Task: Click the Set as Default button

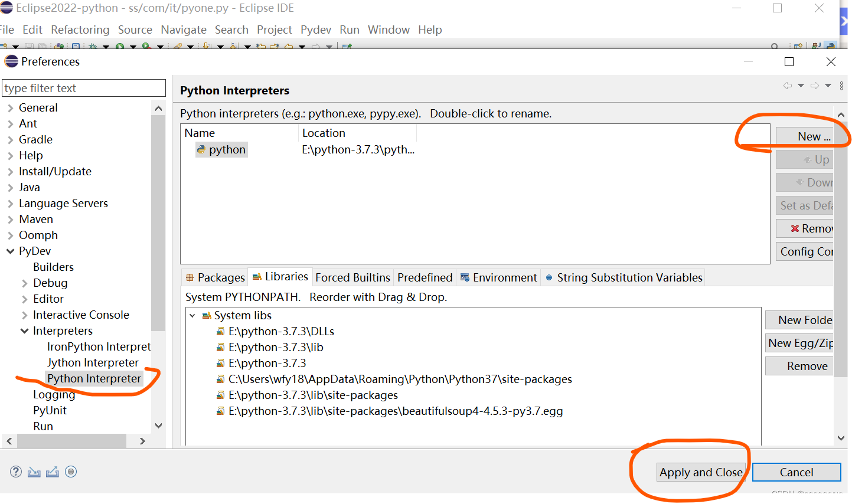Action: click(804, 205)
